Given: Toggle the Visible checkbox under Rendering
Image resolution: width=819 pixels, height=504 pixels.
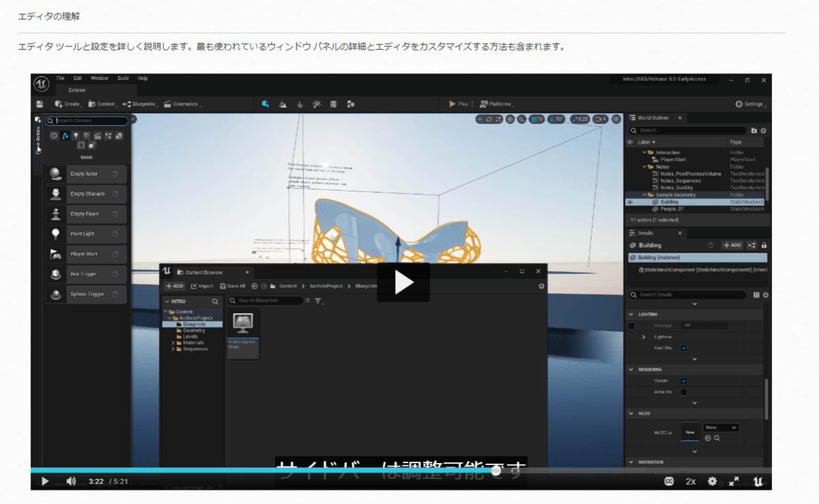Looking at the screenshot, I should (x=683, y=381).
